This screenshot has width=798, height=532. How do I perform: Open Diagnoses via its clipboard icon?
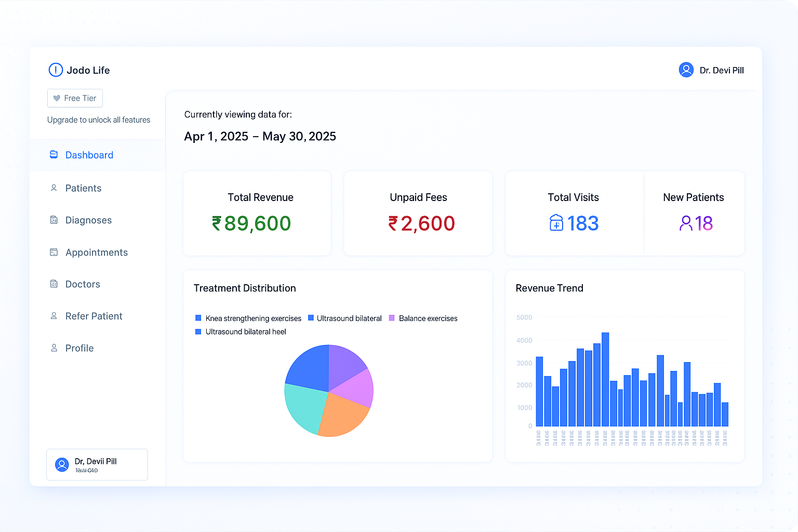coord(54,220)
